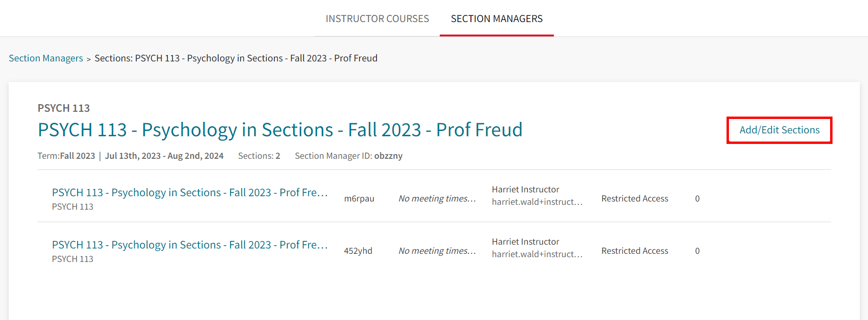Open the first PSYCH 113 section link
Viewport: 868px width, 320px height.
[x=189, y=192]
